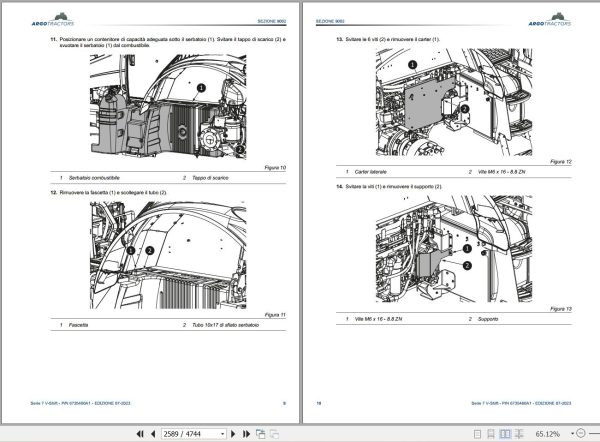Click legend text 'Tappo di scarico'
The width and height of the screenshot is (600, 442).
coord(210,178)
